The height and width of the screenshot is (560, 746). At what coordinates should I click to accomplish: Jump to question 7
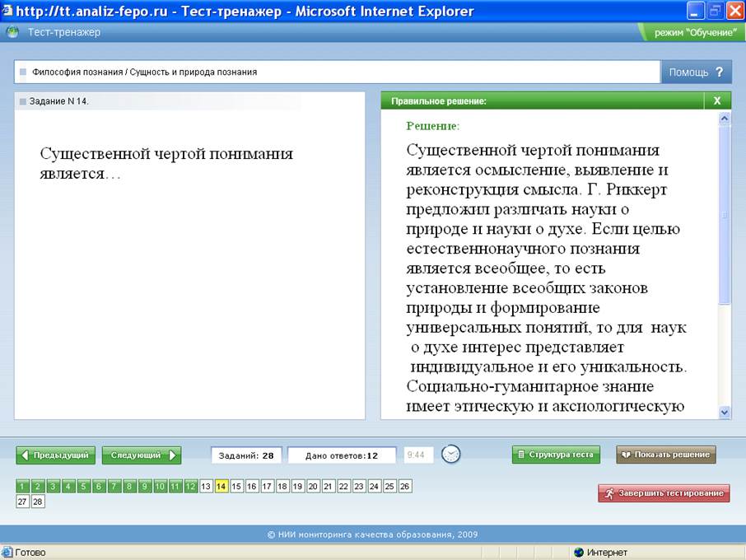click(x=114, y=486)
